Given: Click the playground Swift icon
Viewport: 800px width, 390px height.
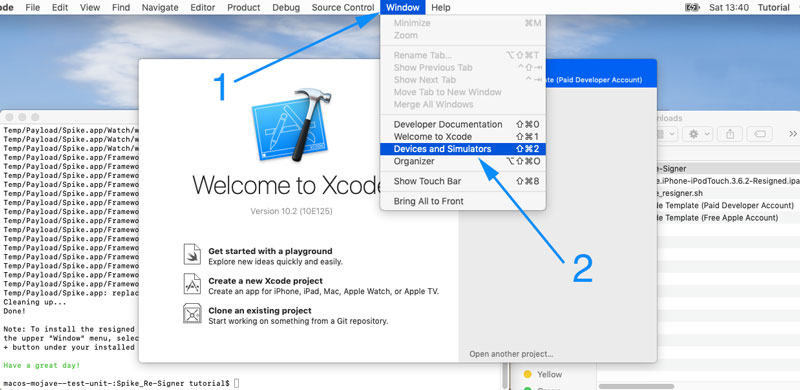Looking at the screenshot, I should [x=192, y=254].
